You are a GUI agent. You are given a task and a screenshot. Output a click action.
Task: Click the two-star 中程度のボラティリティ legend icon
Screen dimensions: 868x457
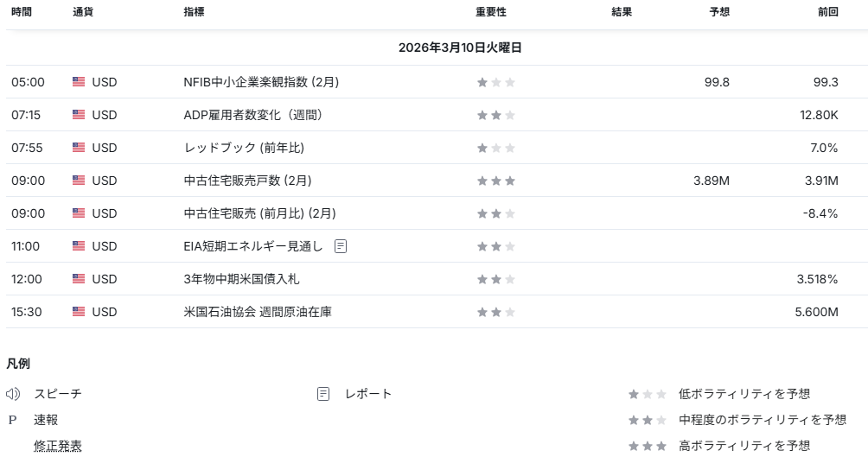647,420
